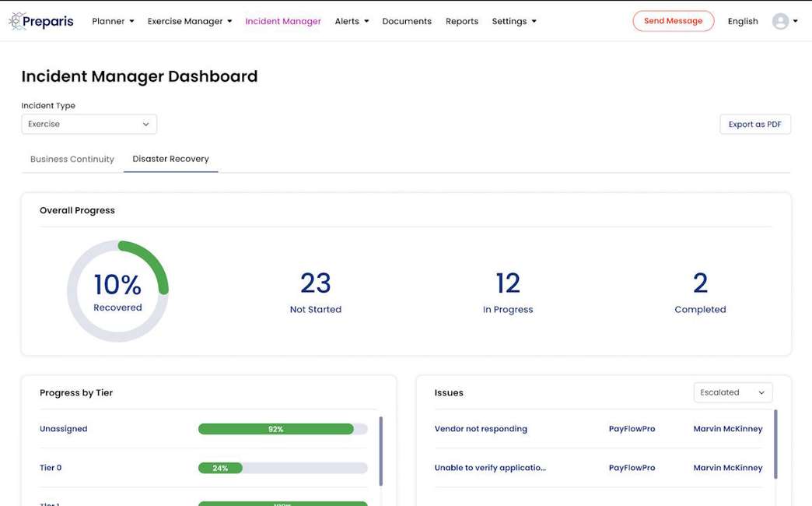The width and height of the screenshot is (812, 506).
Task: Expand the Alerts menu
Action: point(351,21)
